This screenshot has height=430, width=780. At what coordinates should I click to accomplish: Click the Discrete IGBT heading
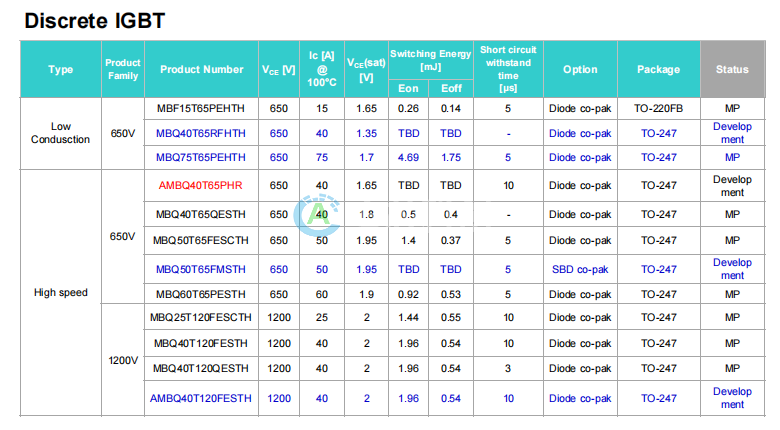(95, 20)
